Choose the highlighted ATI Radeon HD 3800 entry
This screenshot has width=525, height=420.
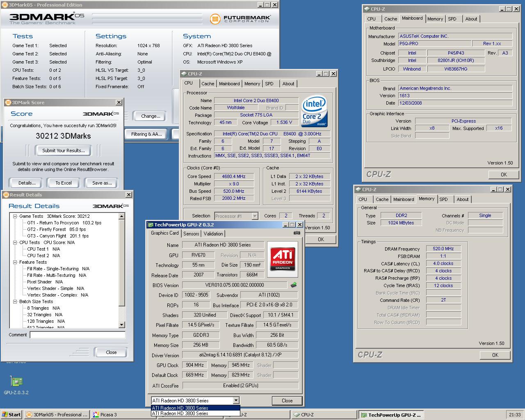pos(195,408)
